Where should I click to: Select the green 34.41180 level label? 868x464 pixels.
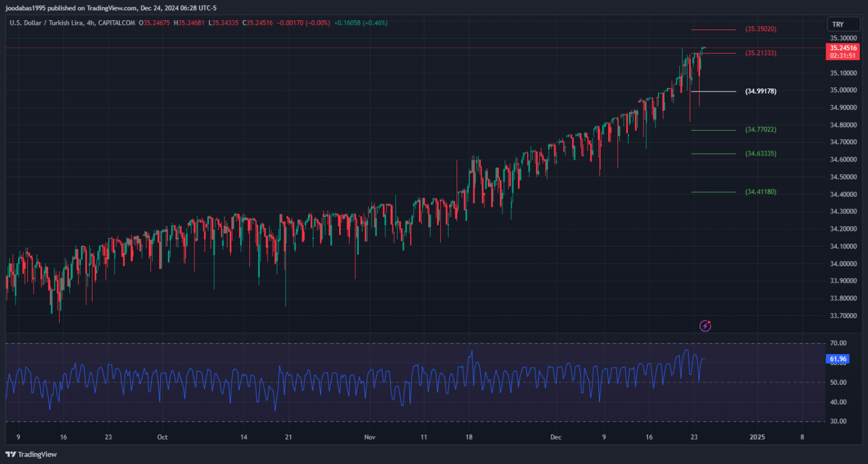tap(760, 192)
